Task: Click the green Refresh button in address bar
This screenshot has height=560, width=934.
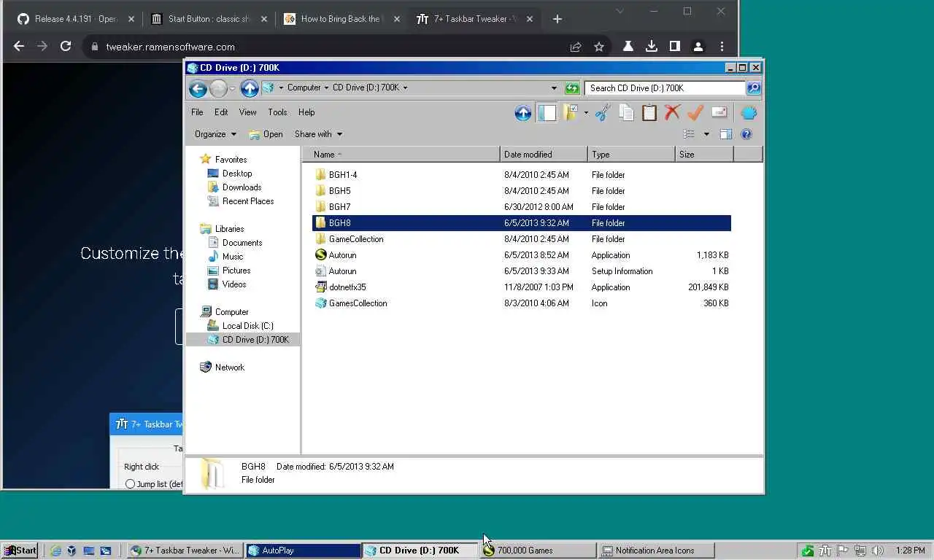Action: (572, 88)
